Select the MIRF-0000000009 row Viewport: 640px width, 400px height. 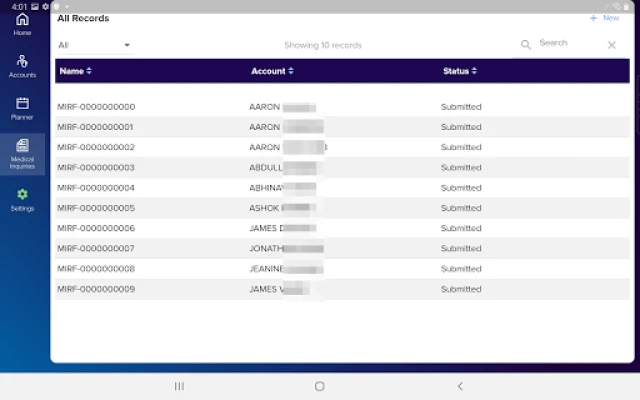pos(342,289)
